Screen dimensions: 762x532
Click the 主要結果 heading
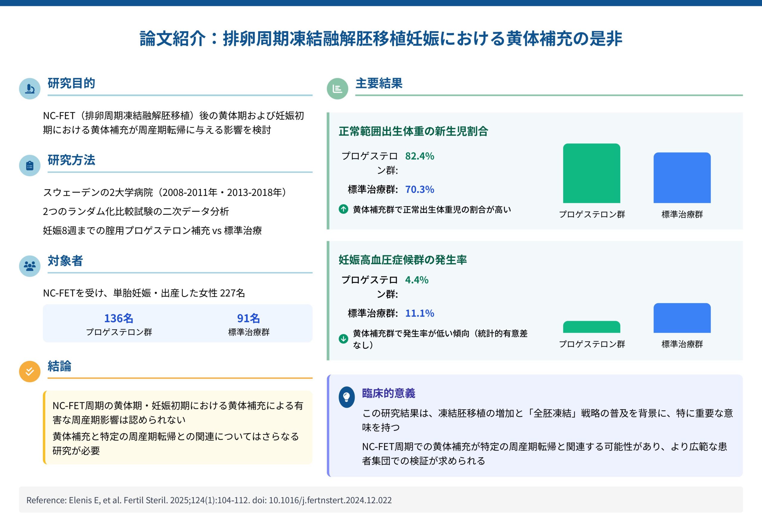point(379,83)
